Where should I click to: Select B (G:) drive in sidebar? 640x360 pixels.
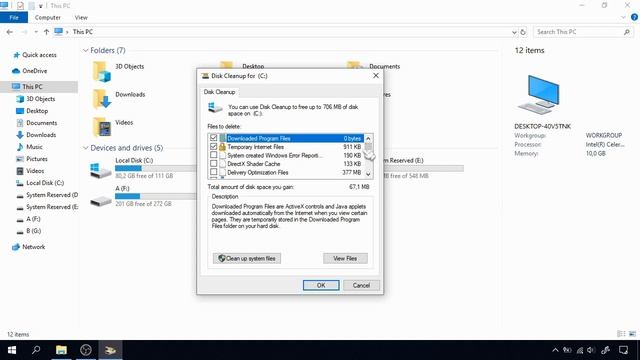33,231
